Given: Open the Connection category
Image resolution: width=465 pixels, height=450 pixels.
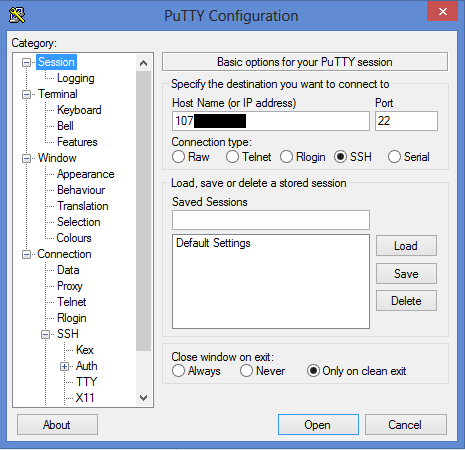Looking at the screenshot, I should coord(64,254).
